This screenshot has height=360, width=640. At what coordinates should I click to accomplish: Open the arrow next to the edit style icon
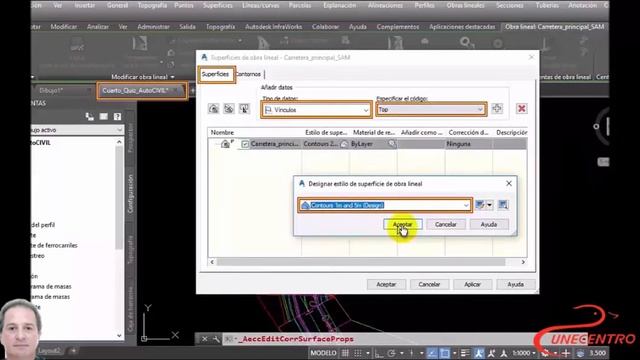coord(489,204)
